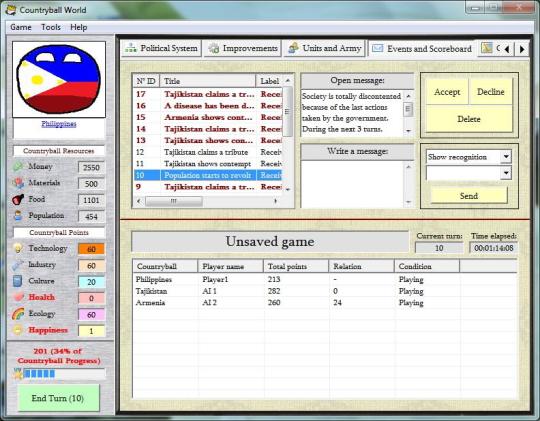Screen dimensions: 540x421
Task: Click the Countryball Progress bar
Action: pyautogui.click(x=64, y=374)
